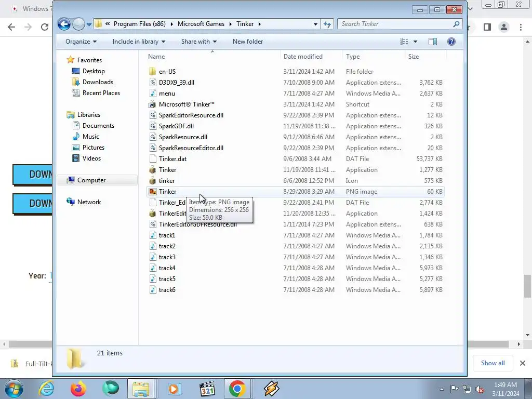Viewport: 532px width, 399px height.
Task: Open the recent locations dropdown arrow
Action: tap(89, 24)
